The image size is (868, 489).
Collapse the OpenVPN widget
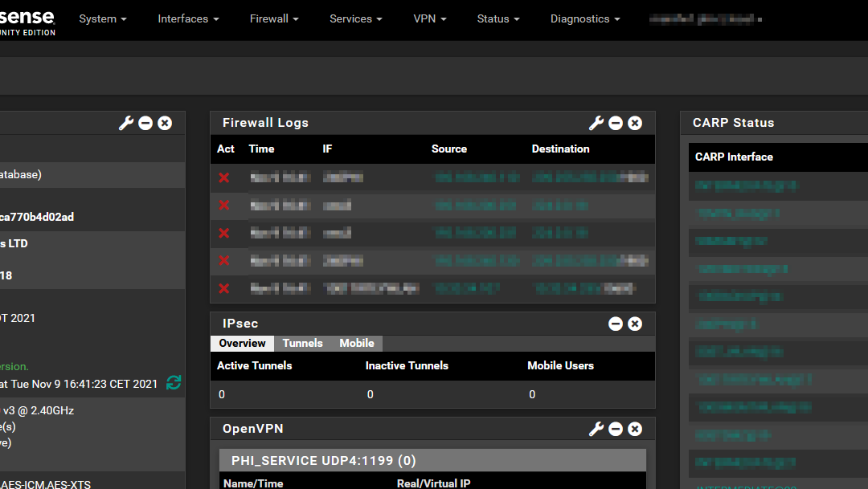[616, 429]
